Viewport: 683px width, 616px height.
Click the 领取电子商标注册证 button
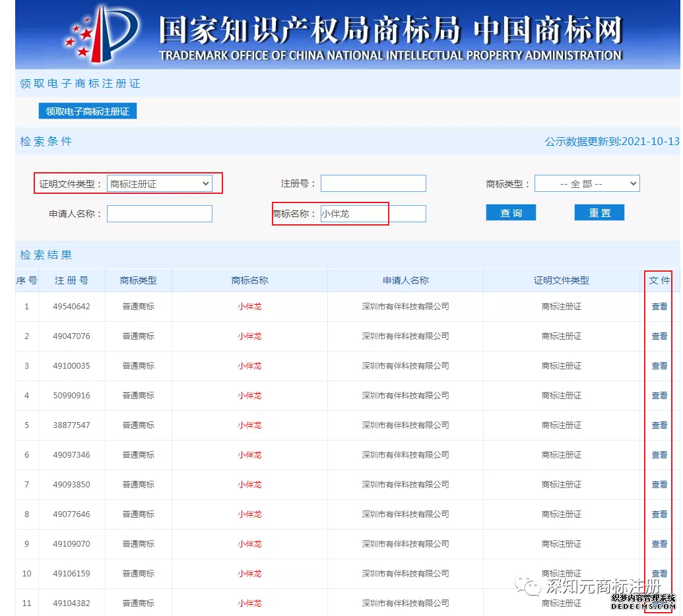88,111
